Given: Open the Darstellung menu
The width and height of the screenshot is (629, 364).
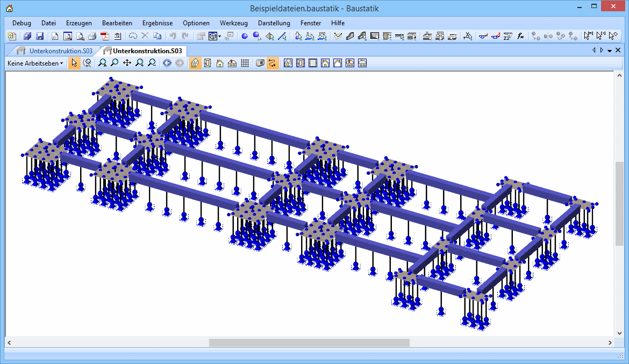Looking at the screenshot, I should tap(274, 23).
